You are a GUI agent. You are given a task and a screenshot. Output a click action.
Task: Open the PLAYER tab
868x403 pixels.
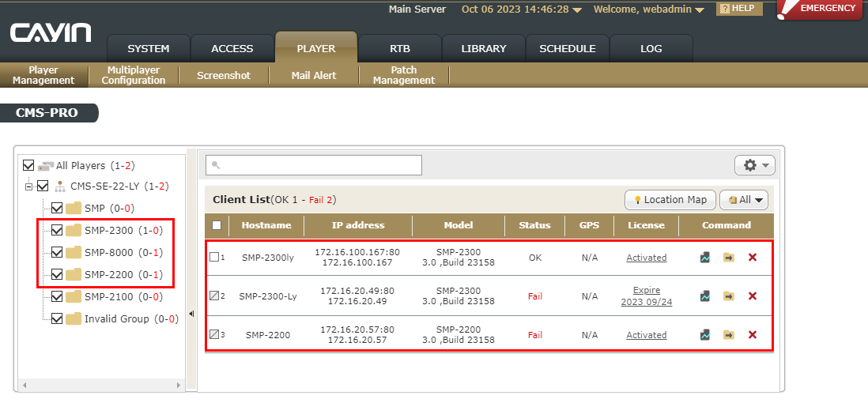(x=316, y=47)
